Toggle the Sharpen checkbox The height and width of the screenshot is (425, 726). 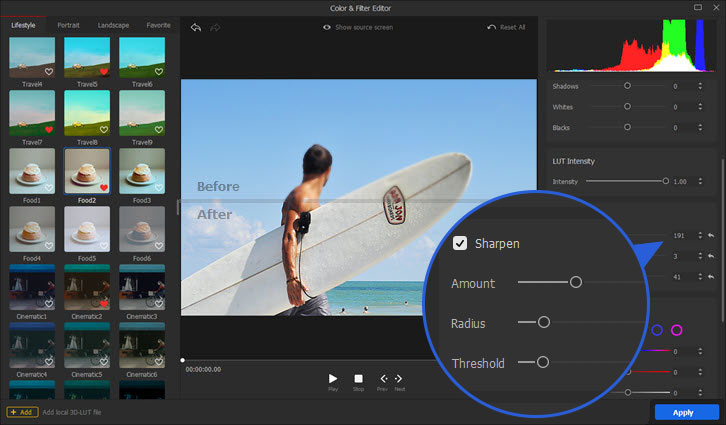pyautogui.click(x=460, y=243)
